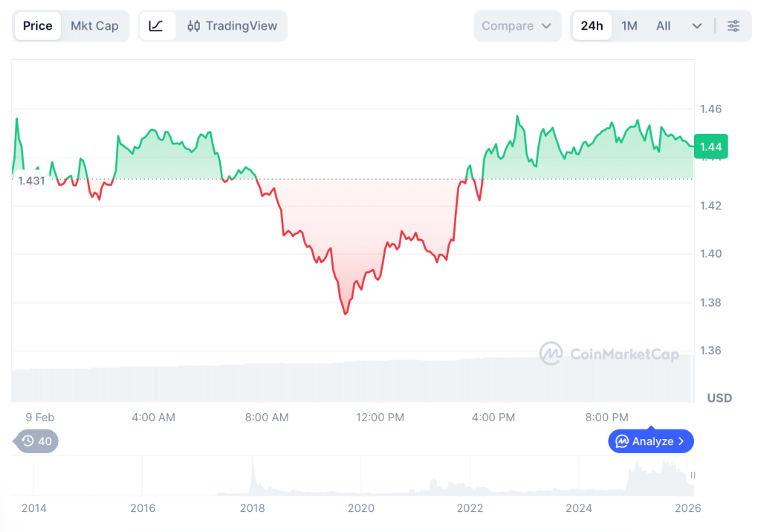Select the 24h time range tab
761x532 pixels.
(x=592, y=25)
